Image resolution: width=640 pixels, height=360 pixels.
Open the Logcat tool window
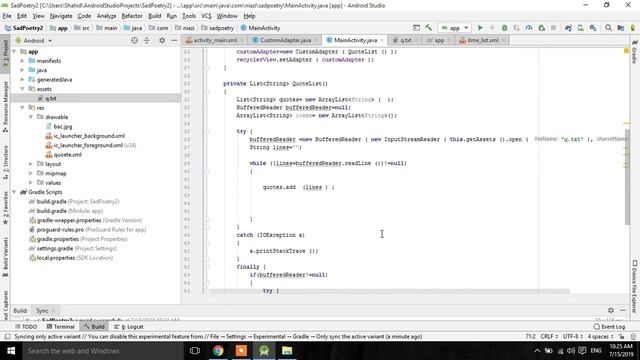click(x=129, y=327)
